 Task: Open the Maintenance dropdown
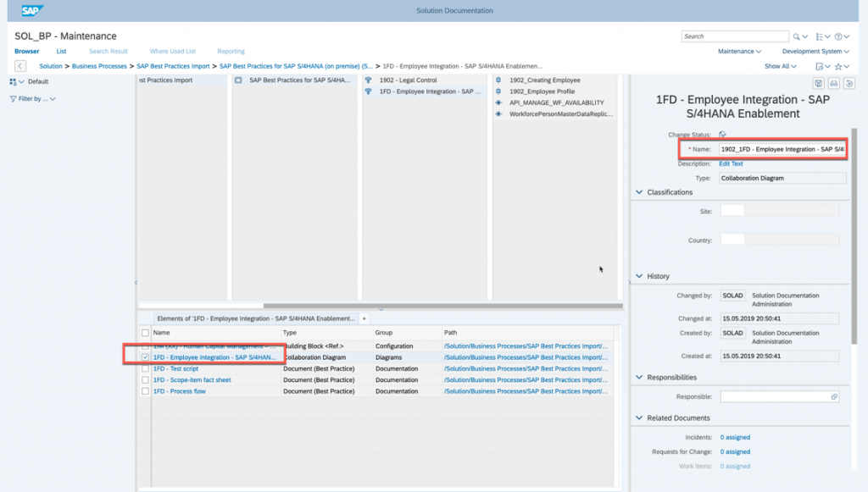(x=739, y=52)
